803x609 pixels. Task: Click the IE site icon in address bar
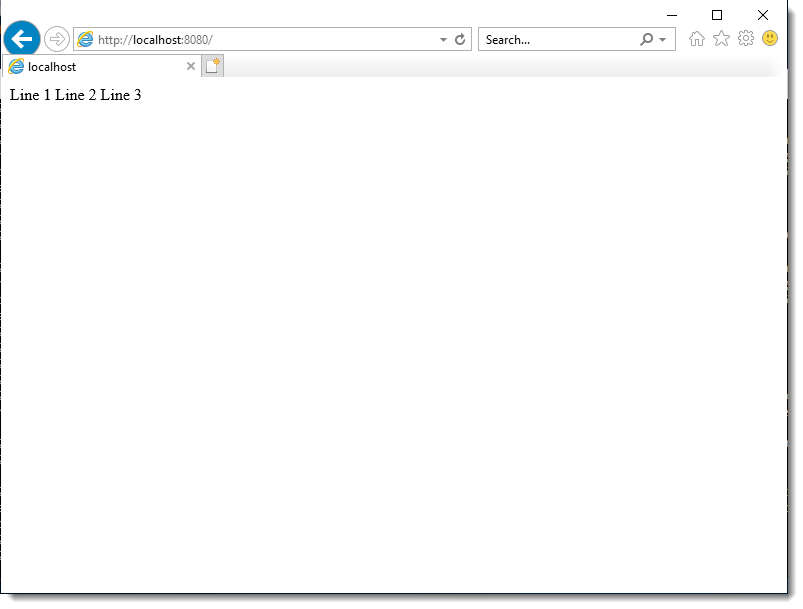point(86,40)
